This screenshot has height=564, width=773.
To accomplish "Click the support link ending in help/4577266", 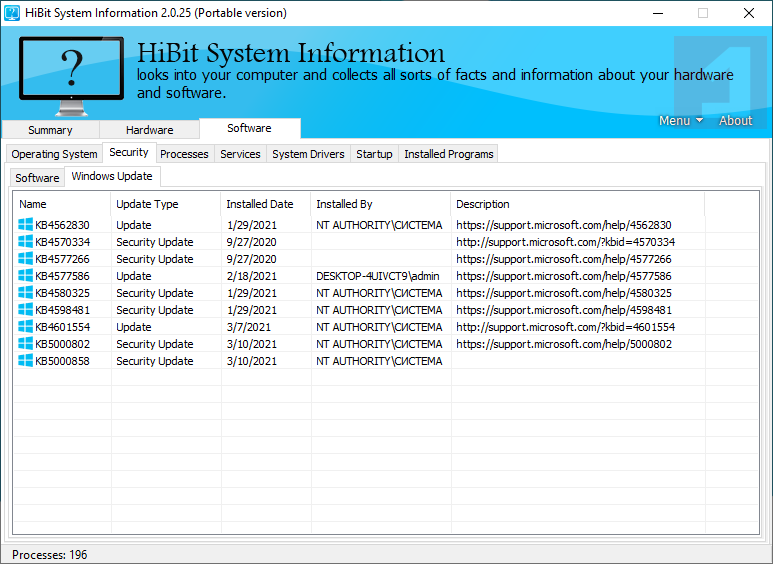I will 563,259.
